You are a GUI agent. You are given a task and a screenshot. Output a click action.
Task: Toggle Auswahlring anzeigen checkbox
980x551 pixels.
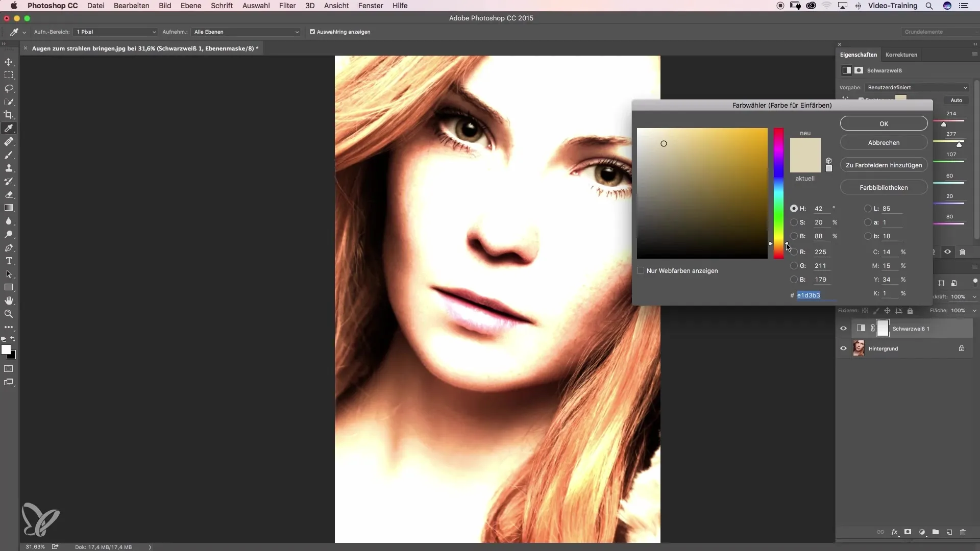pos(312,32)
